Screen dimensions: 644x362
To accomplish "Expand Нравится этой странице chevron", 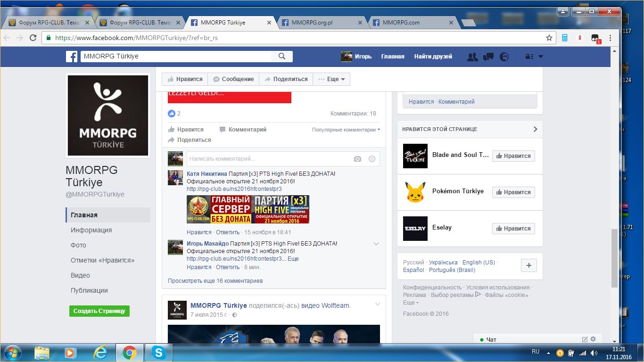I will click(x=535, y=129).
